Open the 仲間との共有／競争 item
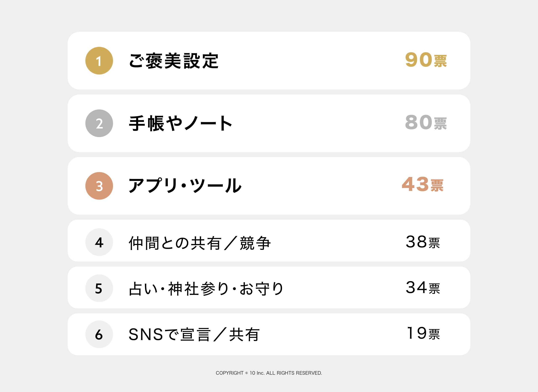538x392 pixels. (199, 243)
